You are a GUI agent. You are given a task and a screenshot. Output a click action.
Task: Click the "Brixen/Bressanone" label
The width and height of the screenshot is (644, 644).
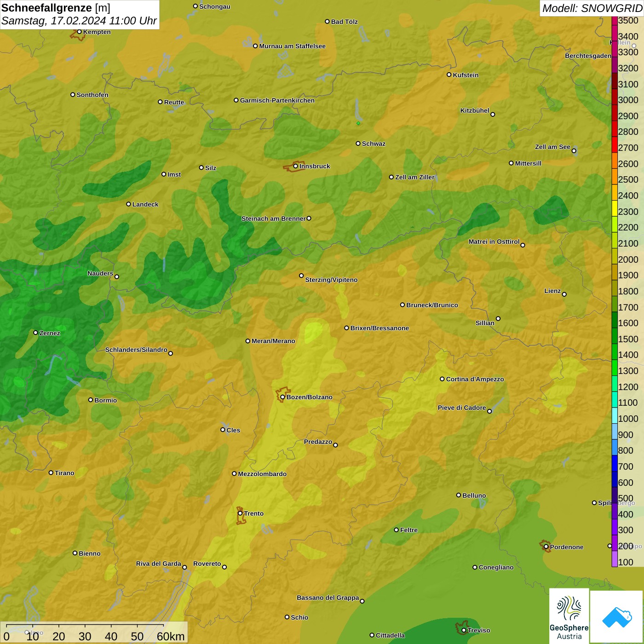(x=379, y=328)
